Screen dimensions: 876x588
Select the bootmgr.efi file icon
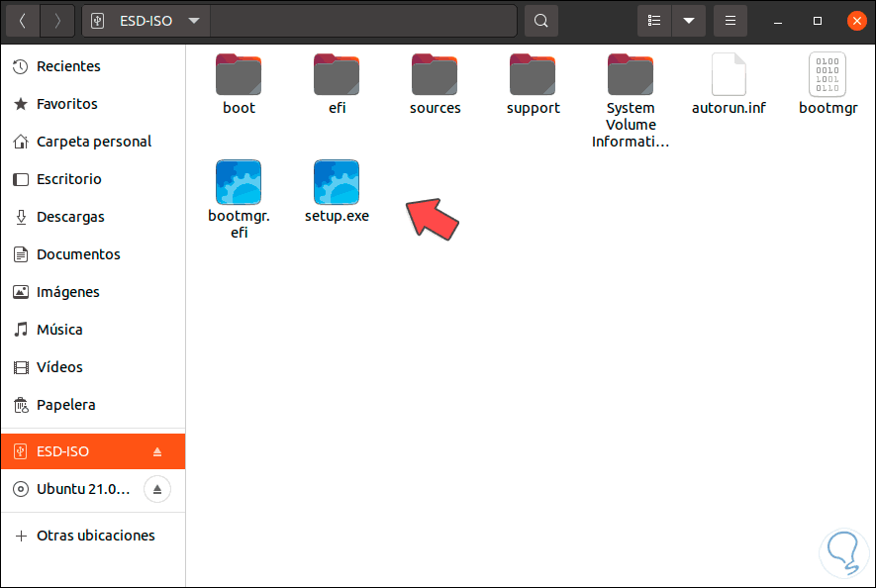pyautogui.click(x=238, y=182)
